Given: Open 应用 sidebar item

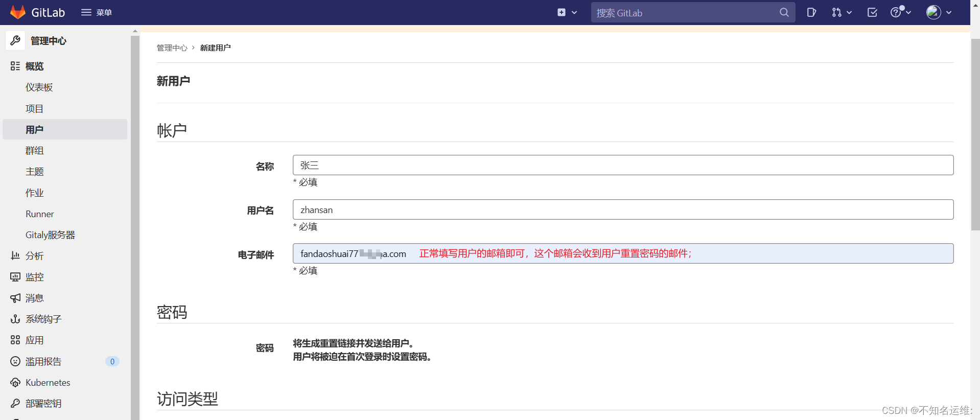Looking at the screenshot, I should point(35,340).
